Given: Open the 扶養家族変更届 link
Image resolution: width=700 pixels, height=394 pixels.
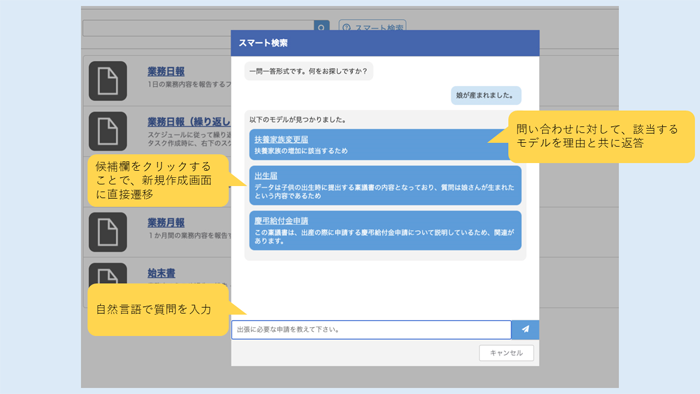Looking at the screenshot, I should point(281,140).
